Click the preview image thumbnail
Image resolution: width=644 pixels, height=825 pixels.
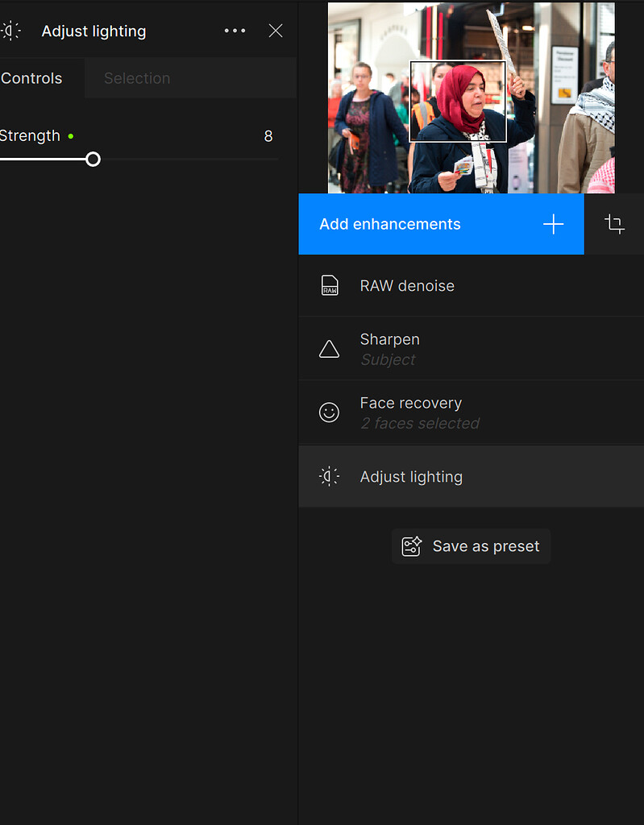click(472, 97)
